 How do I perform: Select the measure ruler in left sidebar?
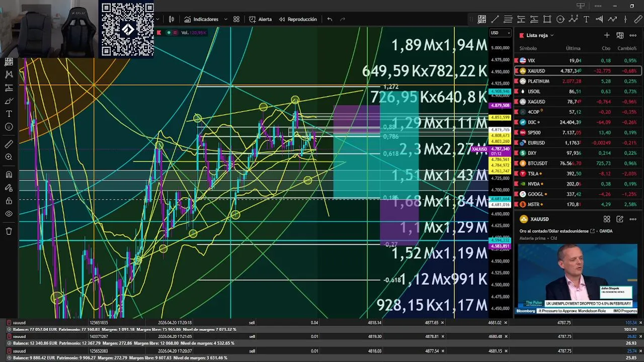tap(9, 144)
